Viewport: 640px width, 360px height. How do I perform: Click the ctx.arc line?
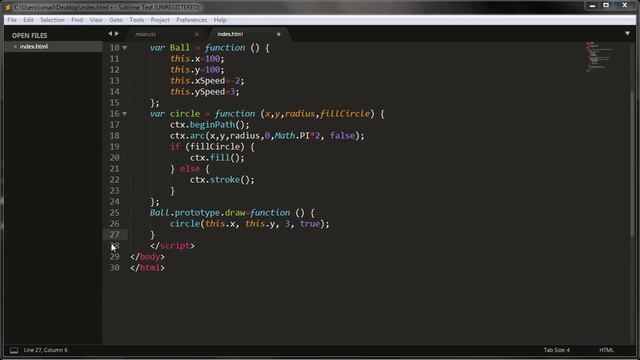[267, 136]
